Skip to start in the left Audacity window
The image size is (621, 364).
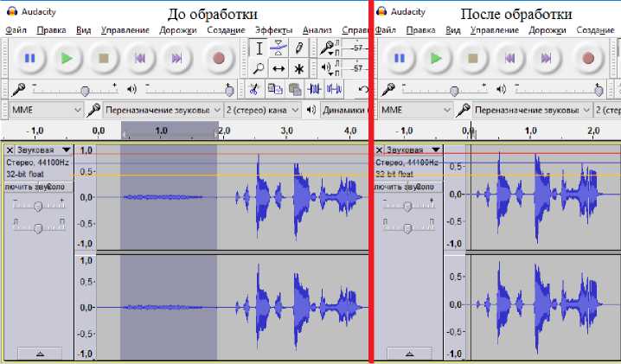tap(140, 59)
